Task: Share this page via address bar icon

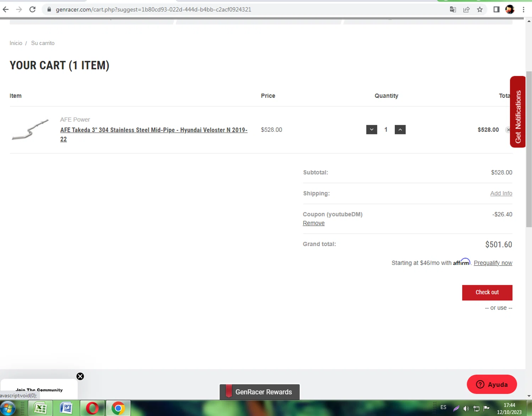Action: [466, 10]
